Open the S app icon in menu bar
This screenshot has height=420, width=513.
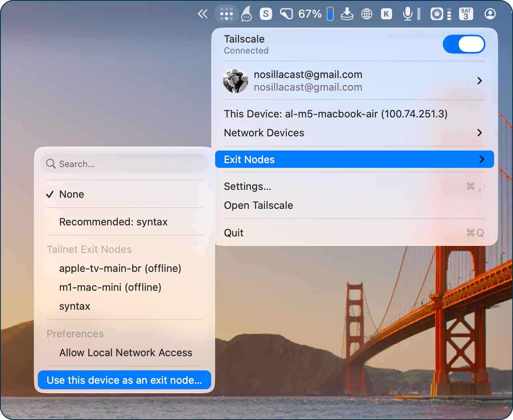coord(266,14)
